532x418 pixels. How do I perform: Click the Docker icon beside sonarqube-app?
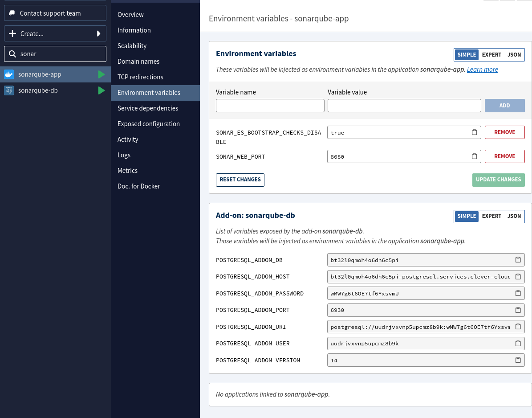tap(9, 74)
